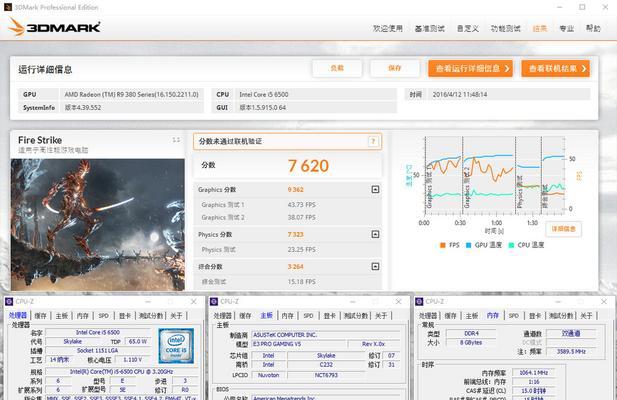Open the 欢迎使用 menu in 3DMark
The image size is (617, 400).
388,28
